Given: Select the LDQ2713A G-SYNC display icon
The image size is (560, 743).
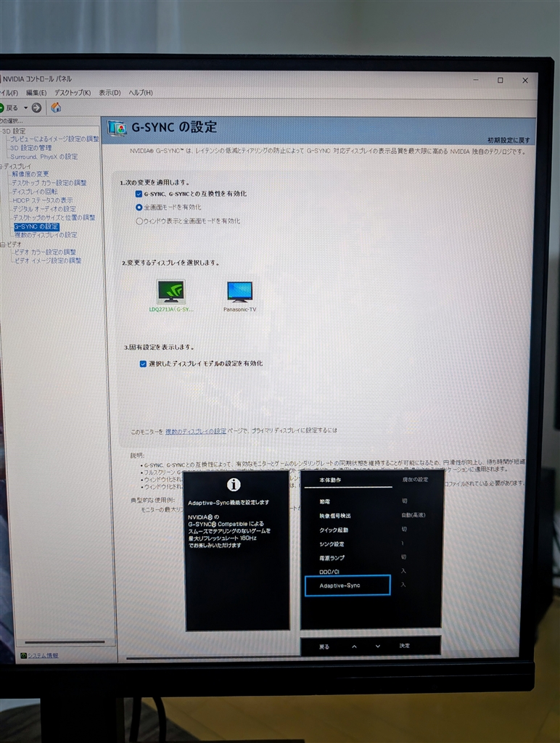Looking at the screenshot, I should pos(171,292).
